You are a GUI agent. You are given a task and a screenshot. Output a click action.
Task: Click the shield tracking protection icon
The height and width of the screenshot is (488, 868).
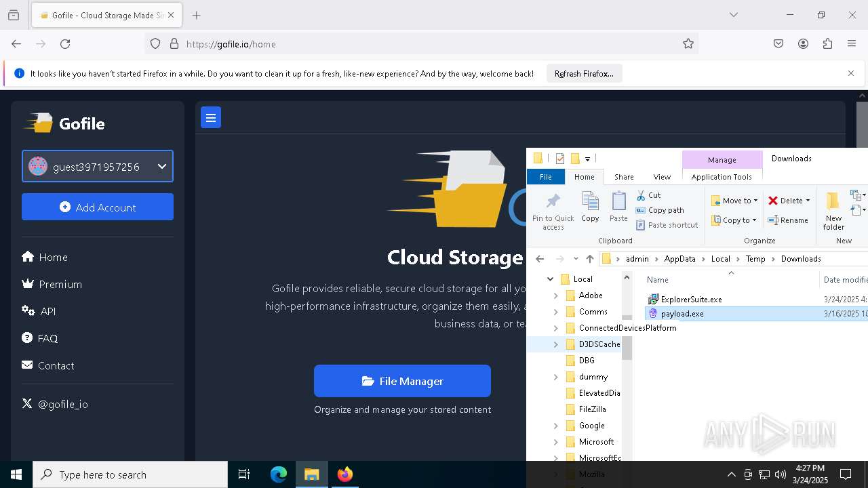click(x=155, y=44)
